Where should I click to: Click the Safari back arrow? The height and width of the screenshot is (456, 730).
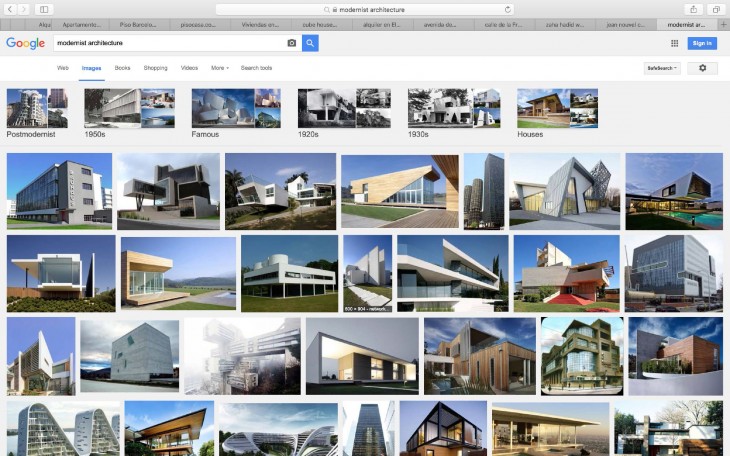11,9
